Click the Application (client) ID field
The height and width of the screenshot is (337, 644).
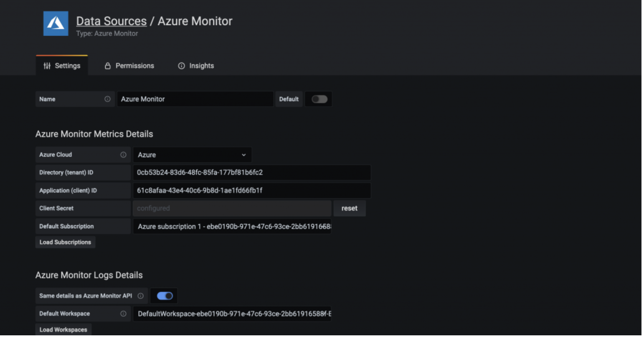coord(252,190)
